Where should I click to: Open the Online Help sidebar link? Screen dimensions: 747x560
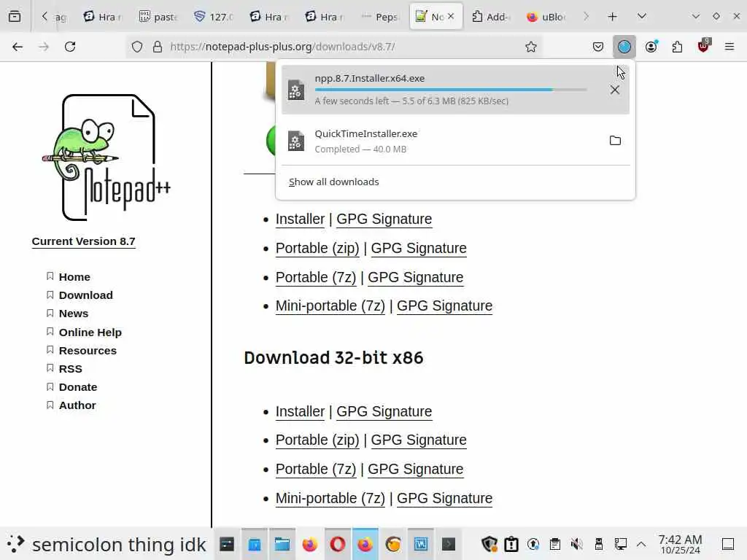90,332
